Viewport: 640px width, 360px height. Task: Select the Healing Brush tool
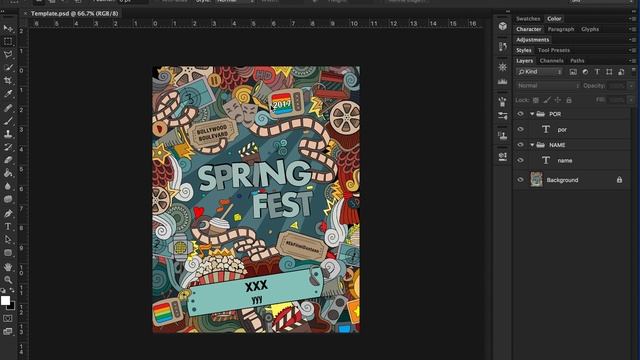pyautogui.click(x=8, y=108)
